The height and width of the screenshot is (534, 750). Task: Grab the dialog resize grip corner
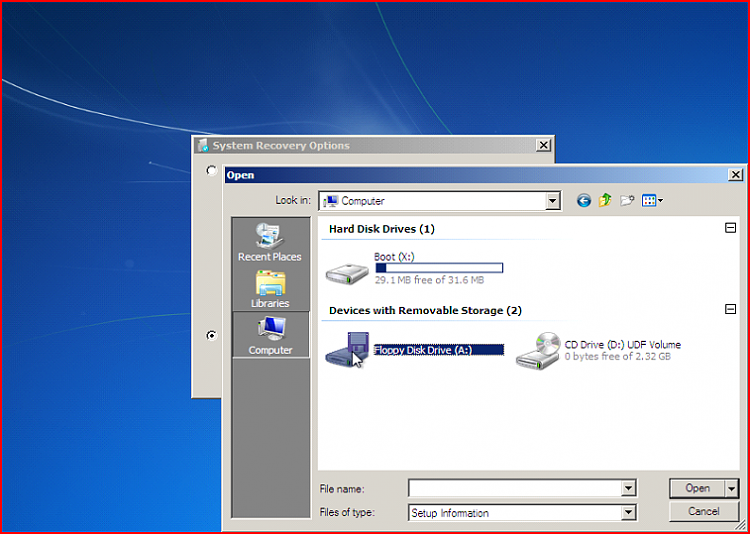[x=739, y=525]
